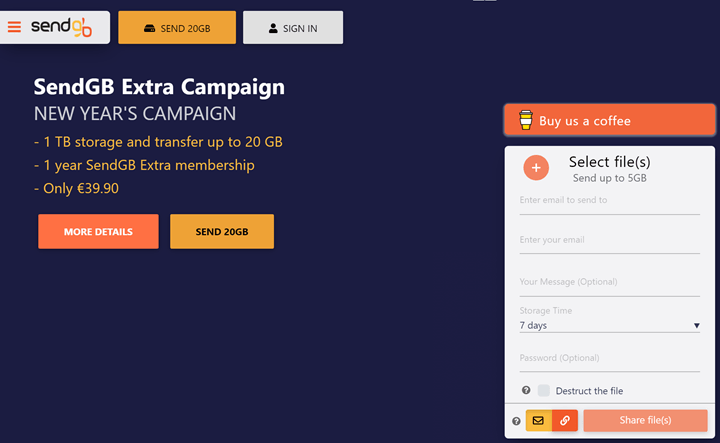This screenshot has width=720, height=443.
Task: Click the Your Message (Optional) field
Action: click(x=609, y=285)
